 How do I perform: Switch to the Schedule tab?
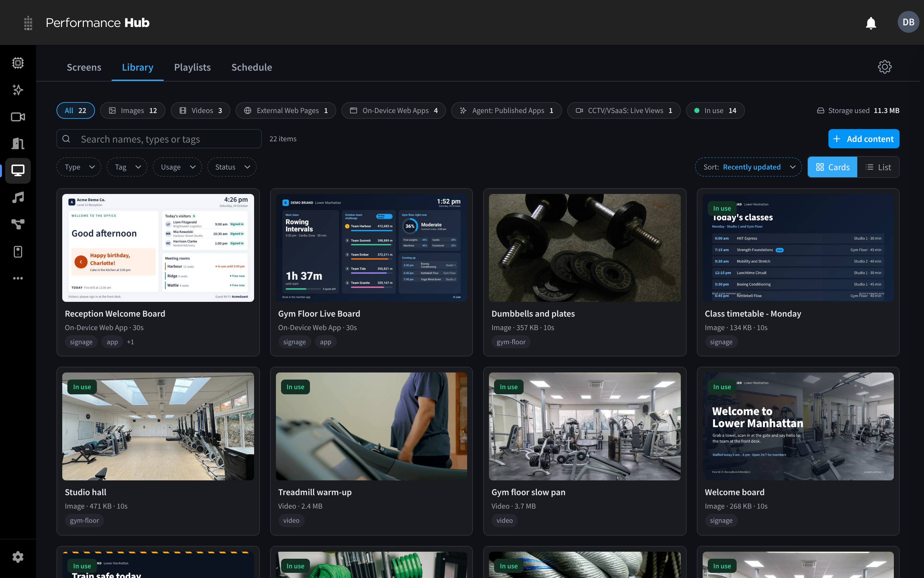click(x=252, y=67)
